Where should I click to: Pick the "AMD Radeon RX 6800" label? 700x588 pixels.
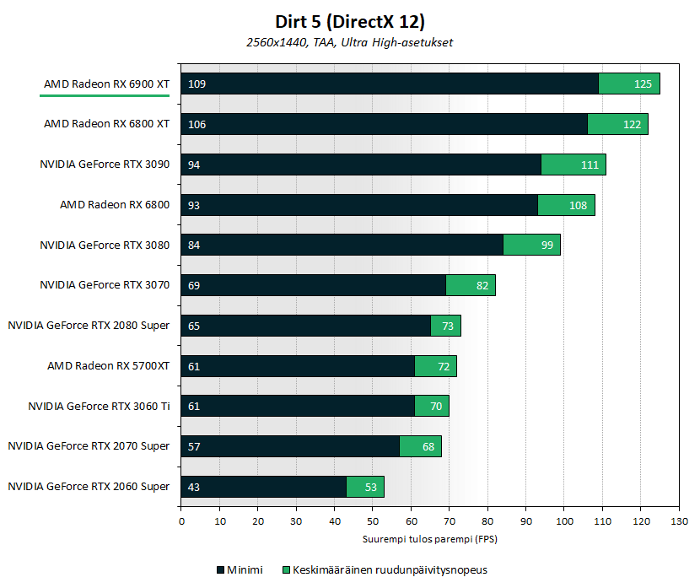click(115, 204)
